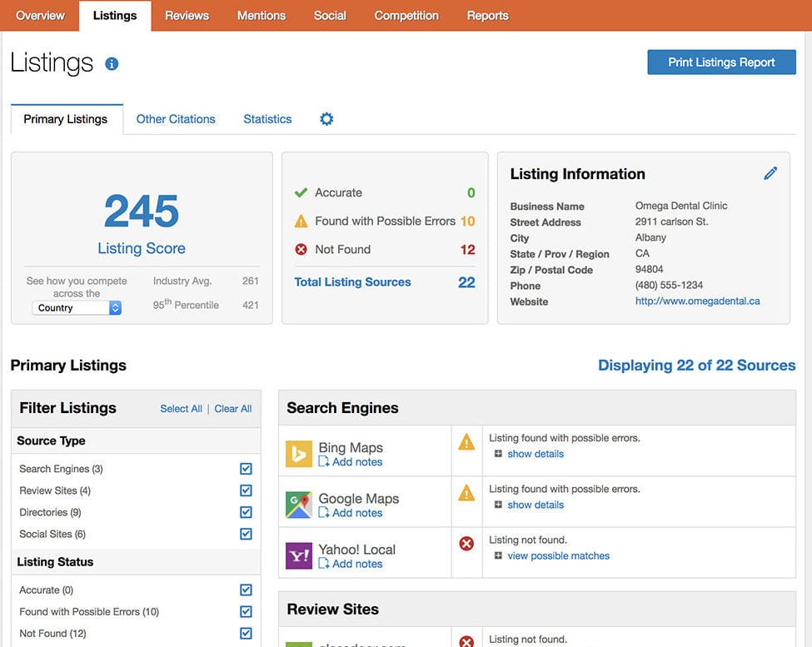The height and width of the screenshot is (647, 812).
Task: Select the Listings tab in top navigation
Action: click(x=115, y=16)
